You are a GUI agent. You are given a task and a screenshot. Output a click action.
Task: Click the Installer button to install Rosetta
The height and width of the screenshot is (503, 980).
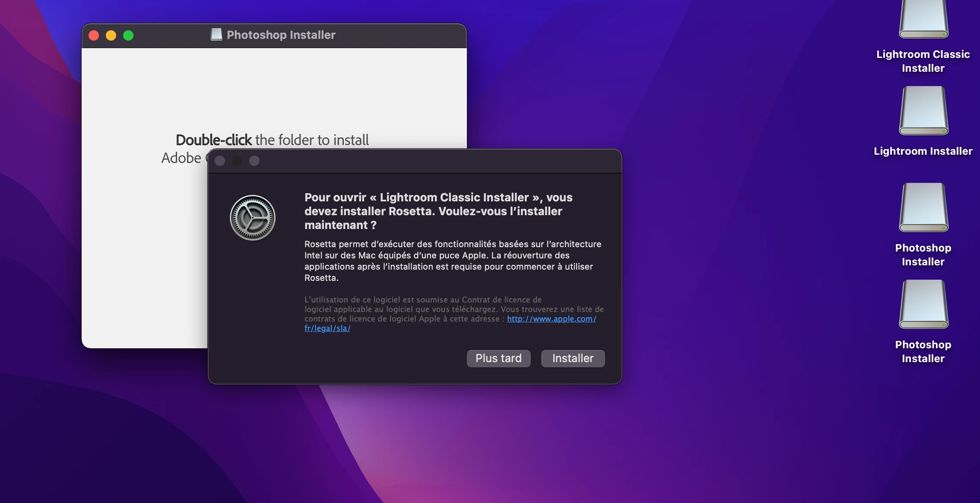573,358
